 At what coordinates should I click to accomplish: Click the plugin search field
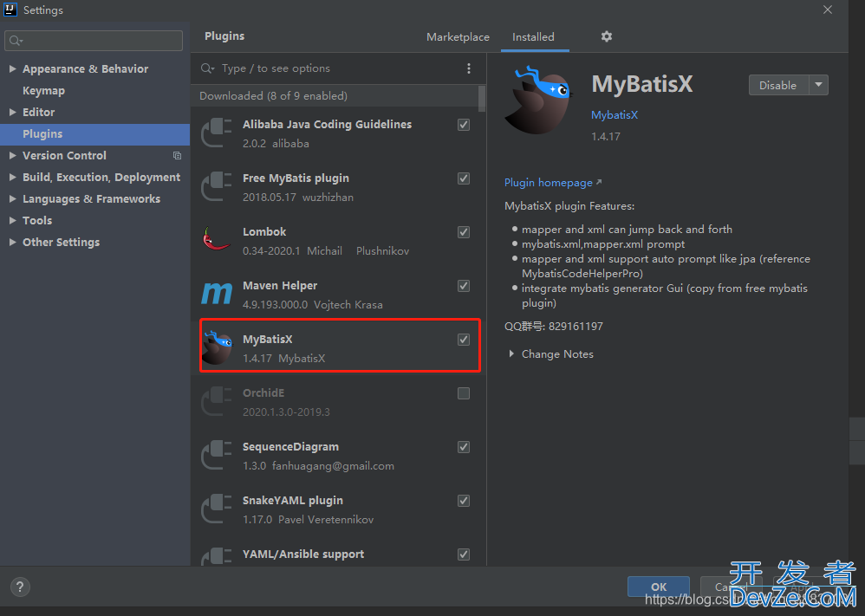coord(338,68)
